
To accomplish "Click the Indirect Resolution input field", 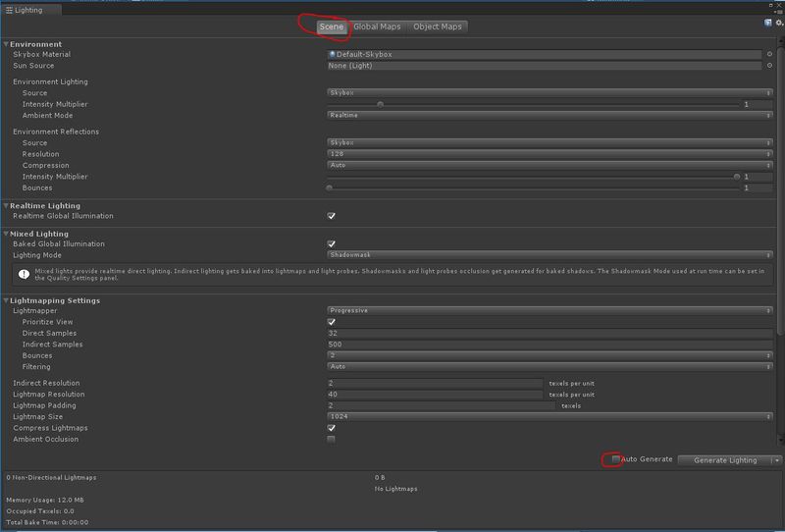I will click(x=435, y=383).
